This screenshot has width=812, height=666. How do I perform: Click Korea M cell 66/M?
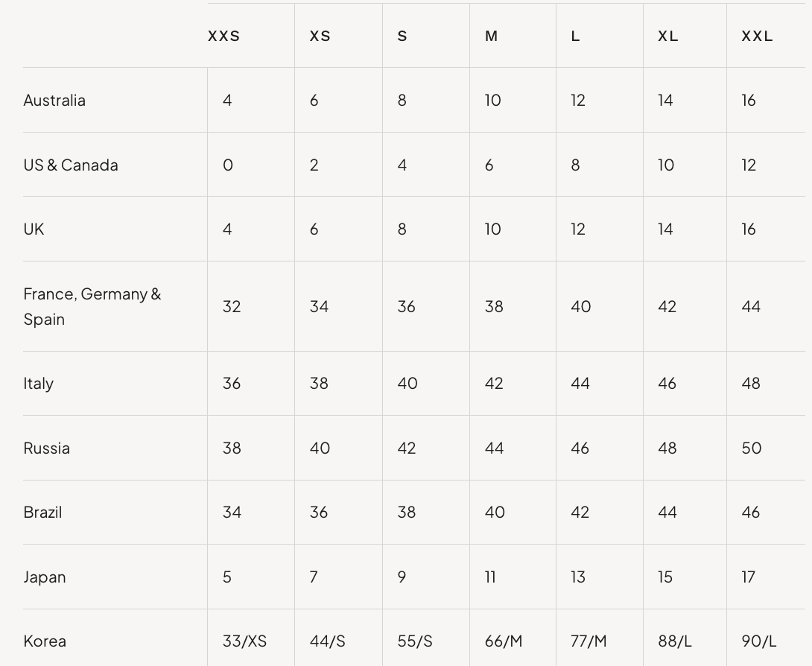504,641
